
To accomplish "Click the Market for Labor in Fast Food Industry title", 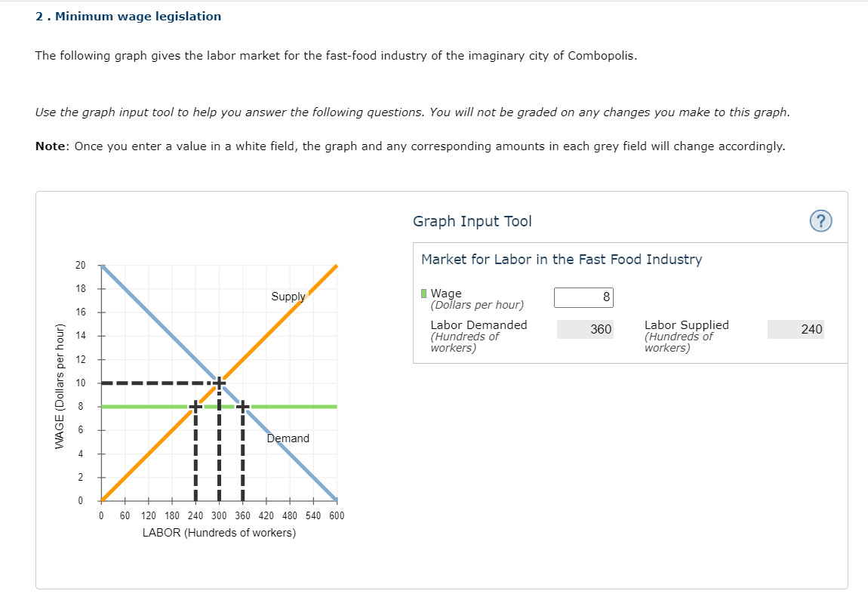I will click(x=562, y=259).
